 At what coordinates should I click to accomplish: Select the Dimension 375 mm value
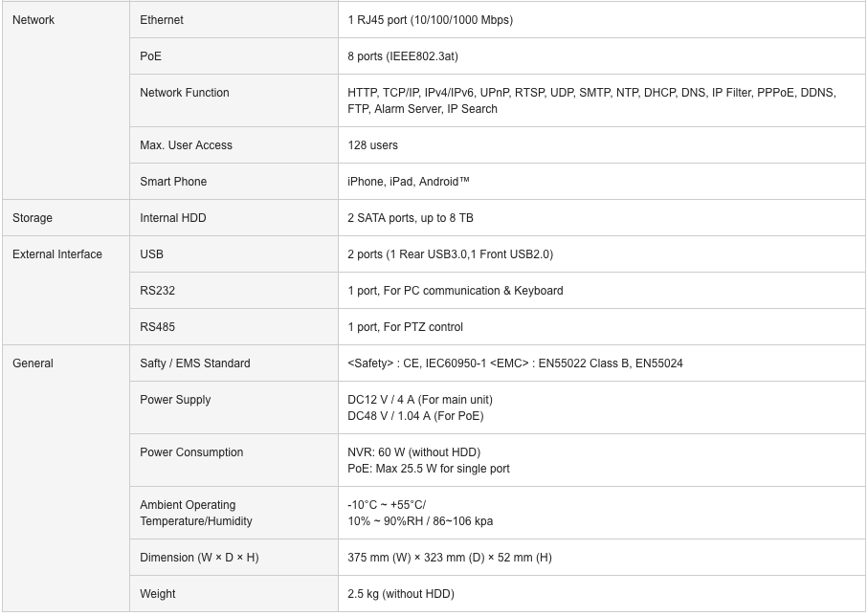[450, 558]
